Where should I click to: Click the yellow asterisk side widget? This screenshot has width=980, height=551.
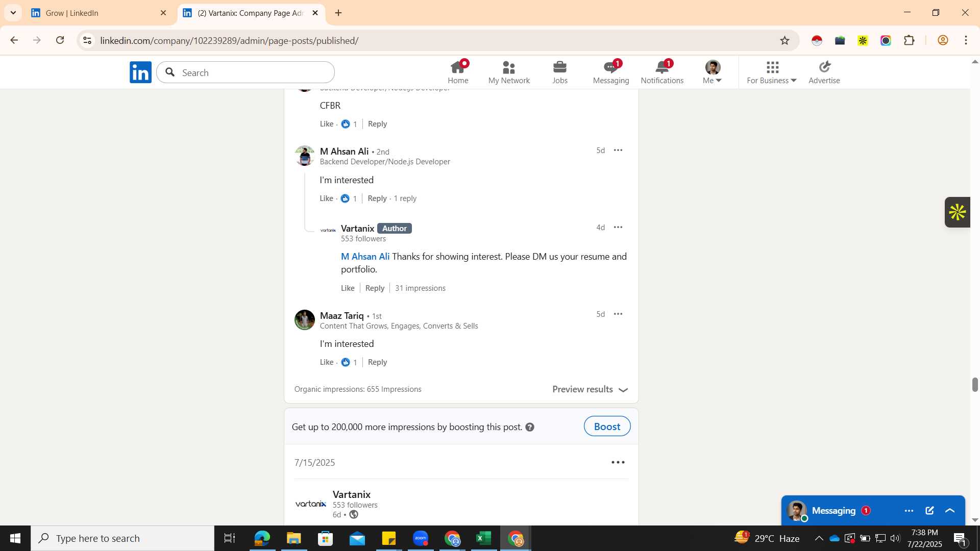click(x=957, y=212)
